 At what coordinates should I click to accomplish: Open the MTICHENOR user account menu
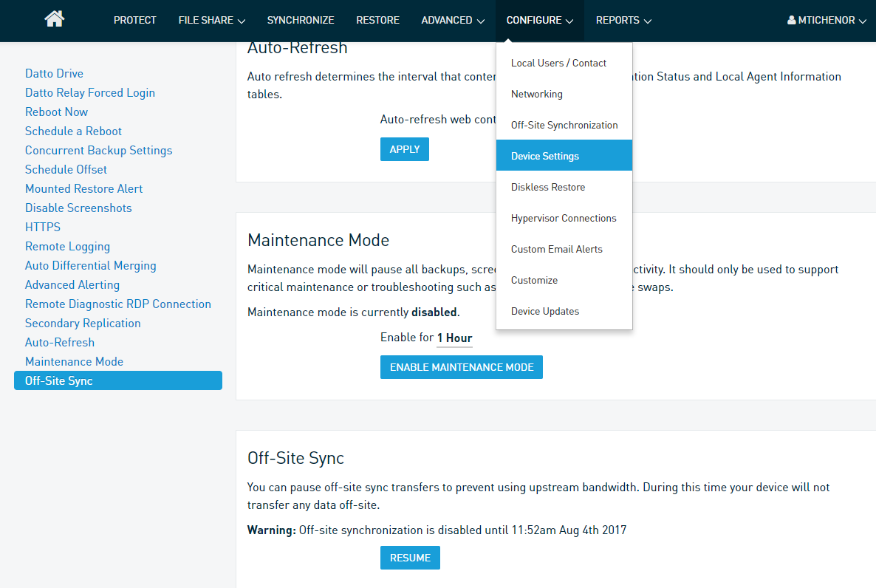click(826, 21)
